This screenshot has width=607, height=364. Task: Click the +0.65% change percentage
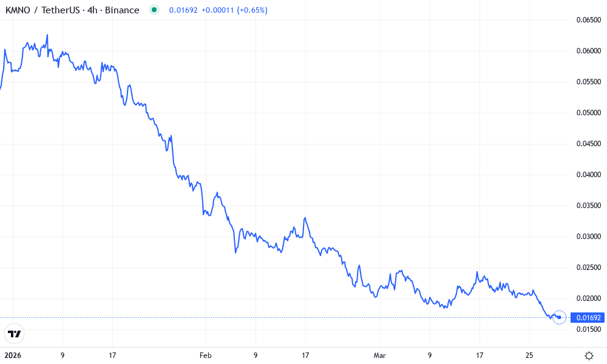tap(253, 10)
